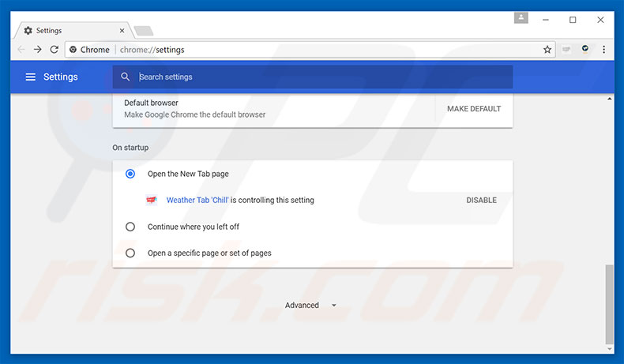Click the chrome://settings address bar

[310, 50]
